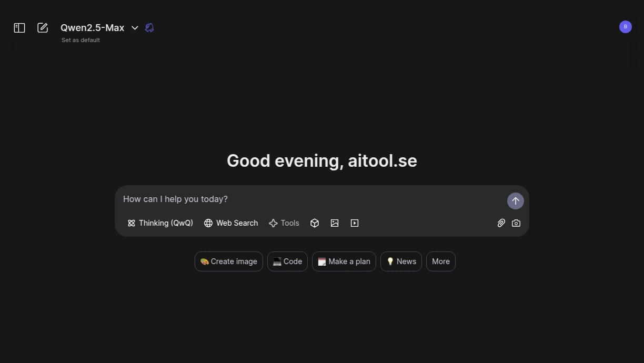
Task: Expand the More suggestions list
Action: [441, 261]
